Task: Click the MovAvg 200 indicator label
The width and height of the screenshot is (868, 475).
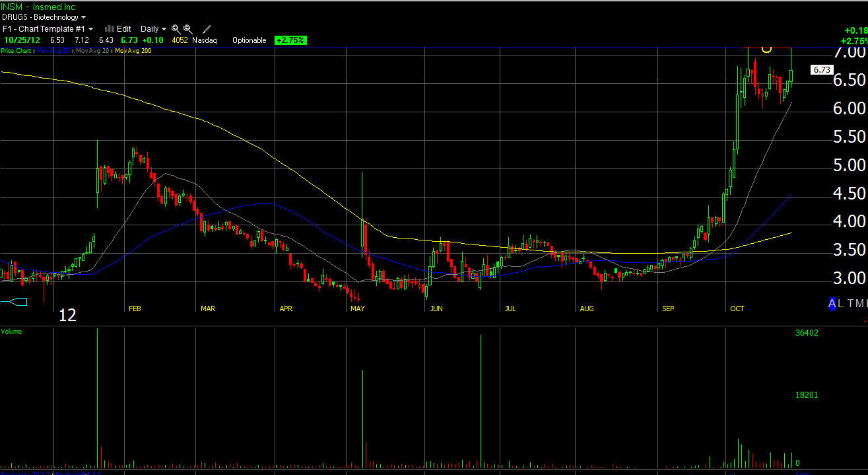Action: coord(133,51)
